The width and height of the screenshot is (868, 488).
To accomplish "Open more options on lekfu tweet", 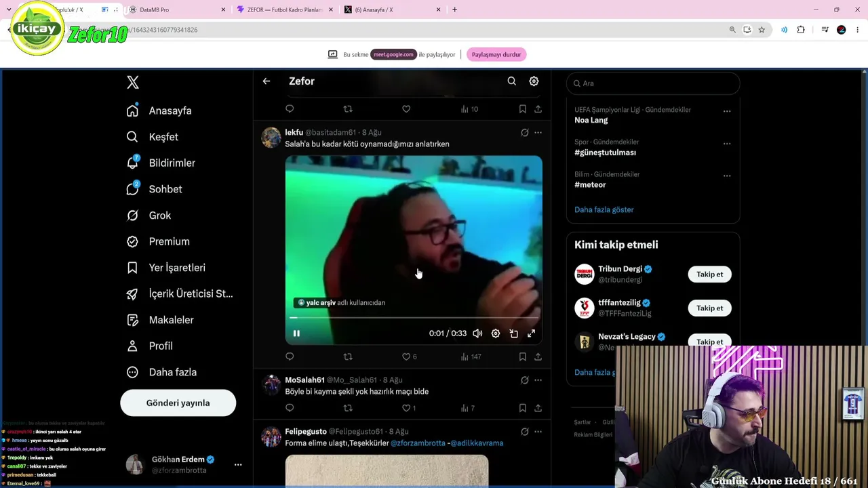I will pyautogui.click(x=538, y=133).
